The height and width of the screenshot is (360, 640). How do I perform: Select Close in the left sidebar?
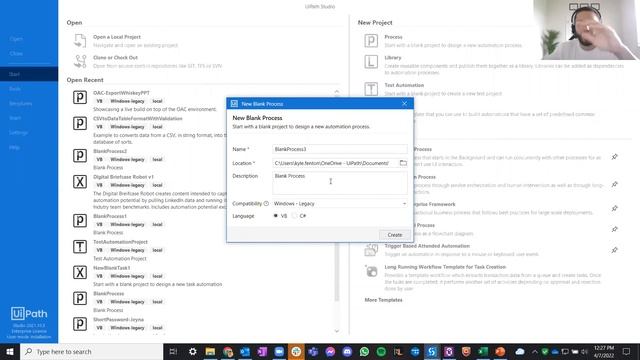16,53
